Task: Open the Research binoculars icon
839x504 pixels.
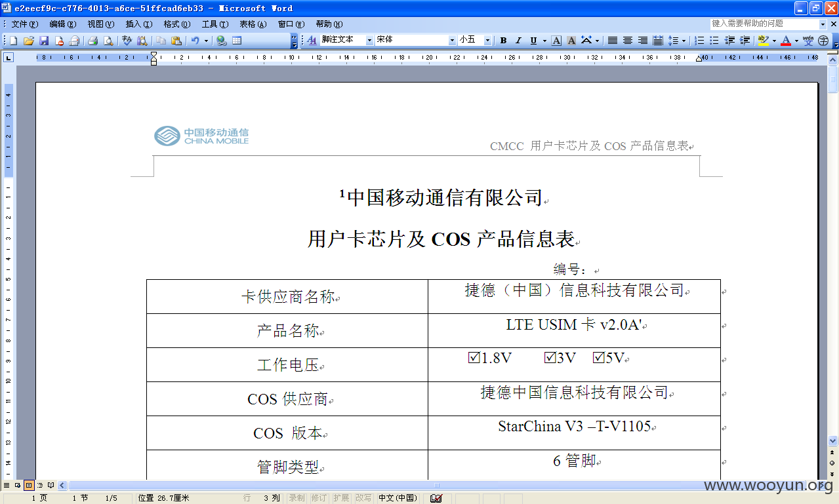Action: pos(142,41)
